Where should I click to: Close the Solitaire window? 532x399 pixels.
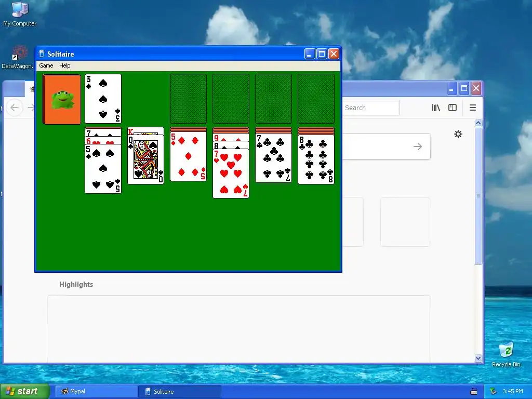click(x=334, y=54)
